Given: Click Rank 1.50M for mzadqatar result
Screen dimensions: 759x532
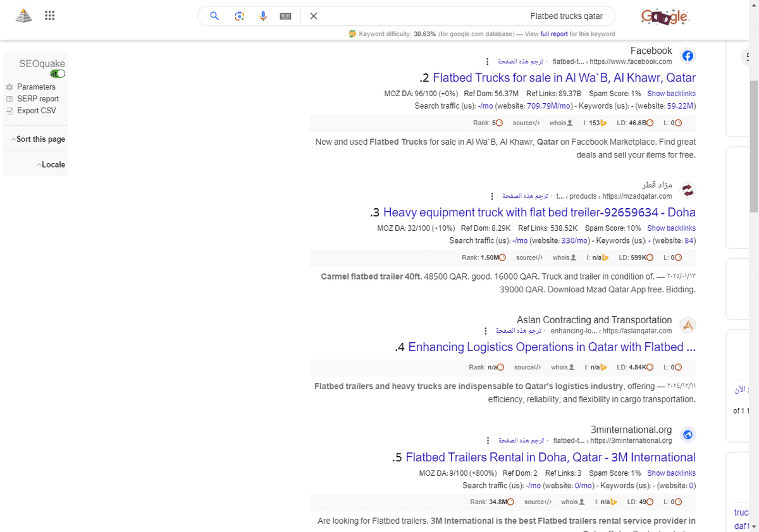Looking at the screenshot, I should click(484, 257).
